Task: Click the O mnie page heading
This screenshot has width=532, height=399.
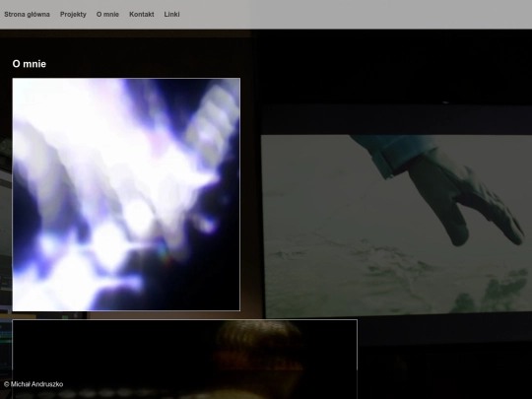Action: (30, 64)
